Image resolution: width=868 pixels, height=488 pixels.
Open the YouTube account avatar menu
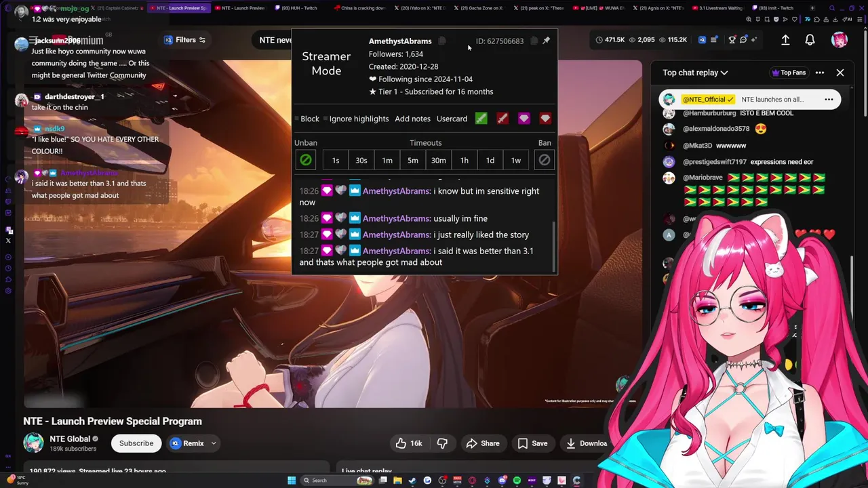pos(840,40)
